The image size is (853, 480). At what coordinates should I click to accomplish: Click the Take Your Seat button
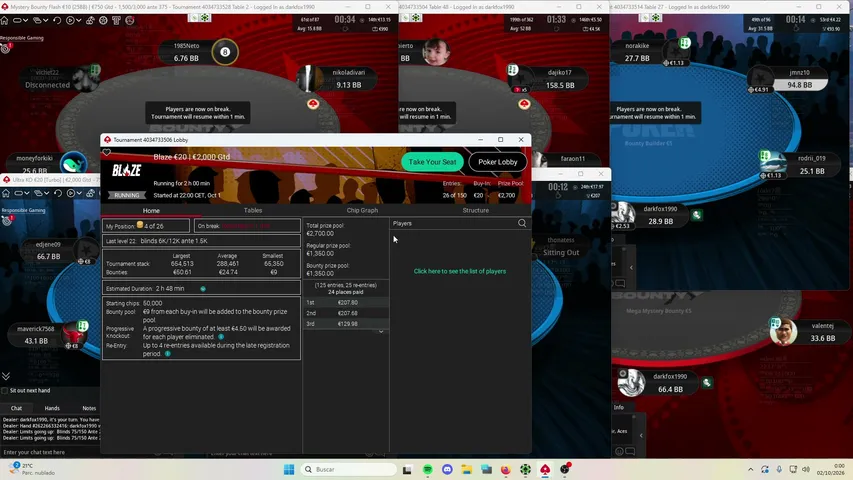click(x=432, y=162)
